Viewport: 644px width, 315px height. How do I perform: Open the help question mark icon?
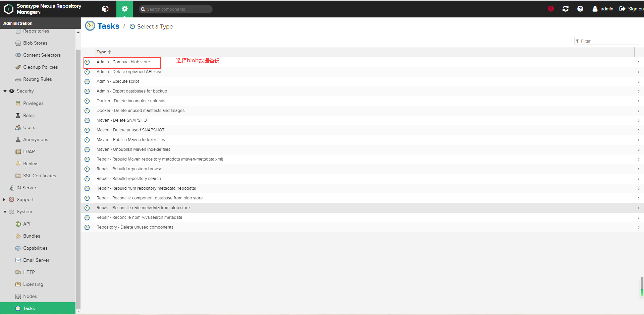click(580, 9)
